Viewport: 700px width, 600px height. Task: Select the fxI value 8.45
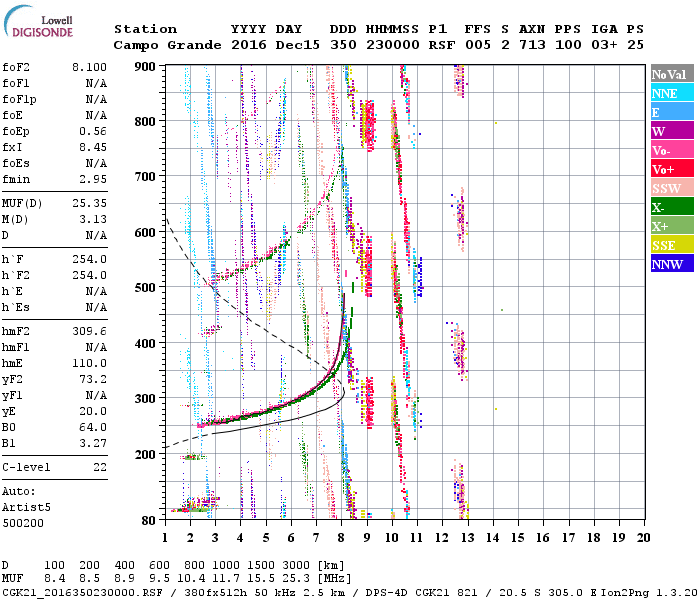93,147
